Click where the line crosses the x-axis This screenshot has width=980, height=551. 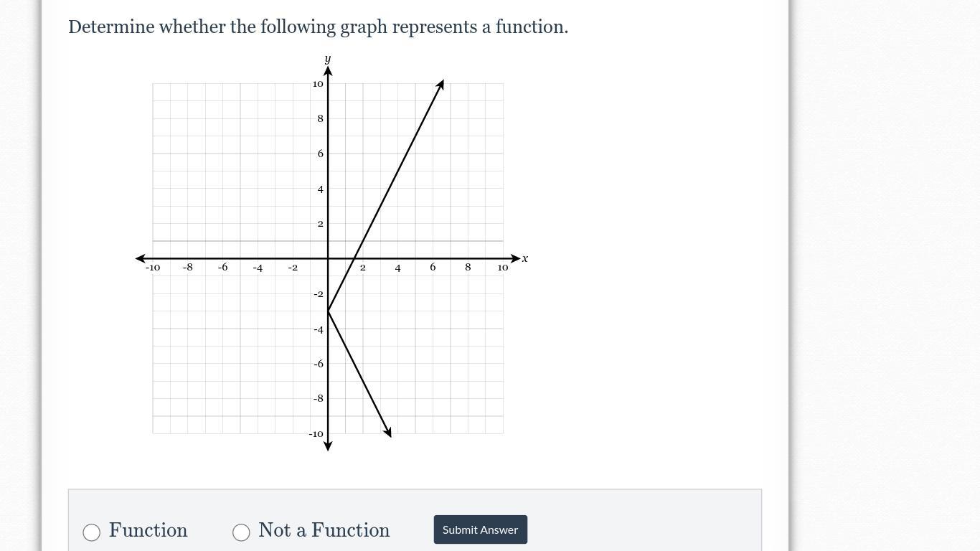tap(354, 258)
